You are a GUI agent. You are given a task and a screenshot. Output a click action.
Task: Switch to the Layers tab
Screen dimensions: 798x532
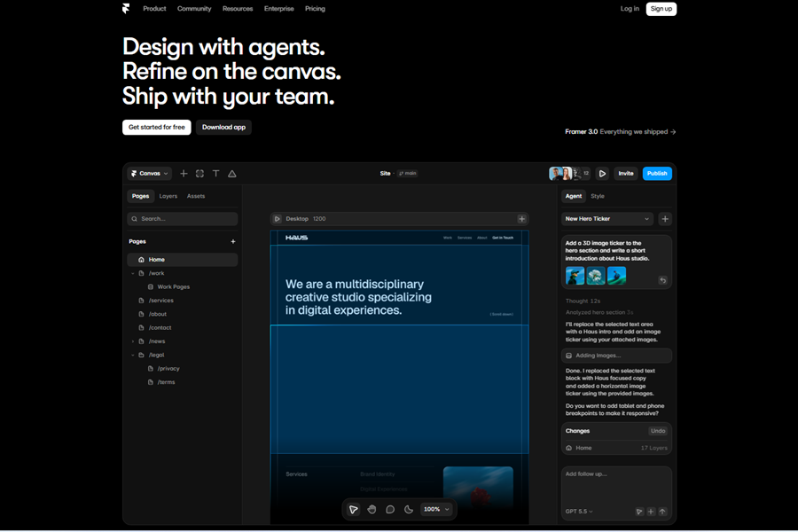(168, 197)
